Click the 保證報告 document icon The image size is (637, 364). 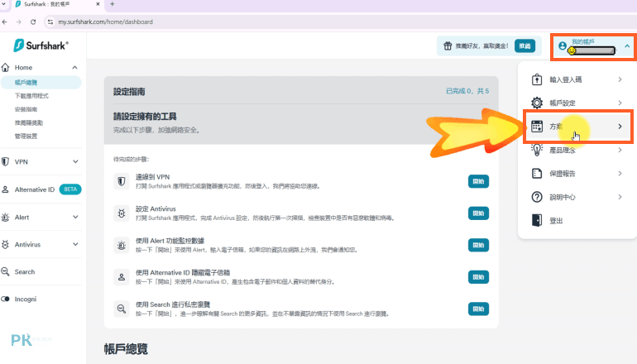[x=537, y=174]
